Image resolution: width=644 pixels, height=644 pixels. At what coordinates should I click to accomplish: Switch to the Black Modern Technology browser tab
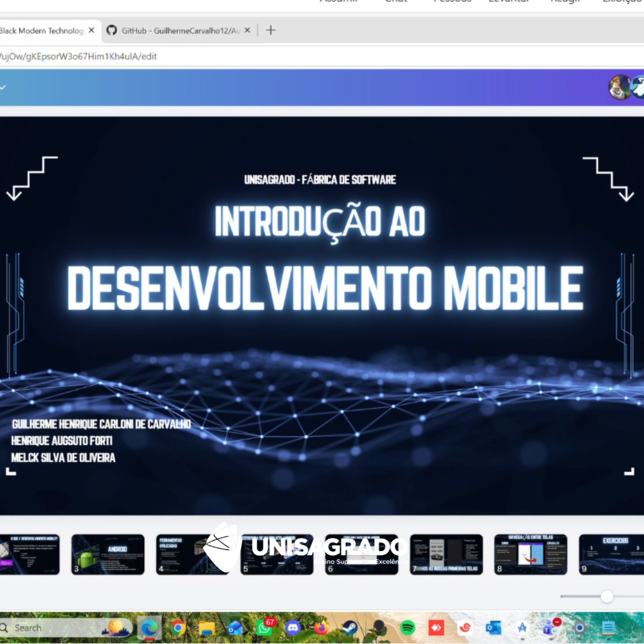click(x=45, y=31)
